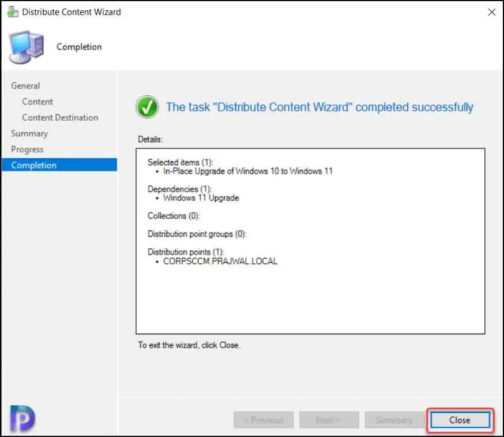The width and height of the screenshot is (504, 437).
Task: Close the wizard window with the X
Action: coord(491,12)
